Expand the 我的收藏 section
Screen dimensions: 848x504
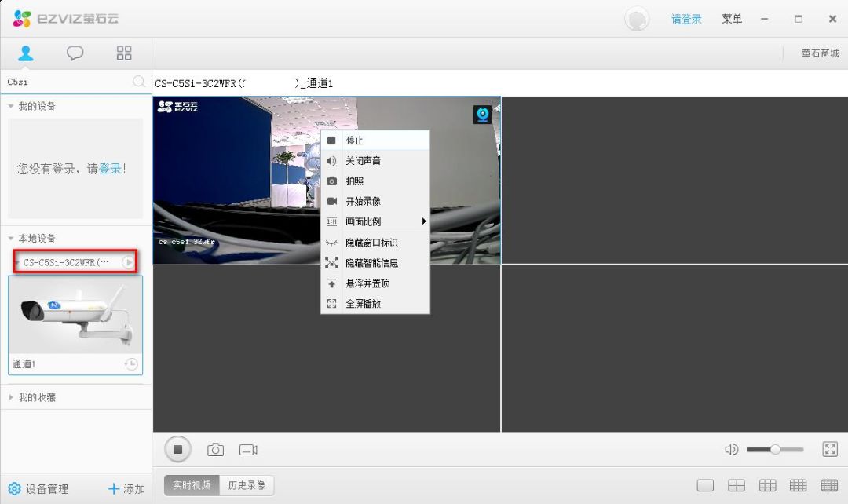pyautogui.click(x=11, y=397)
